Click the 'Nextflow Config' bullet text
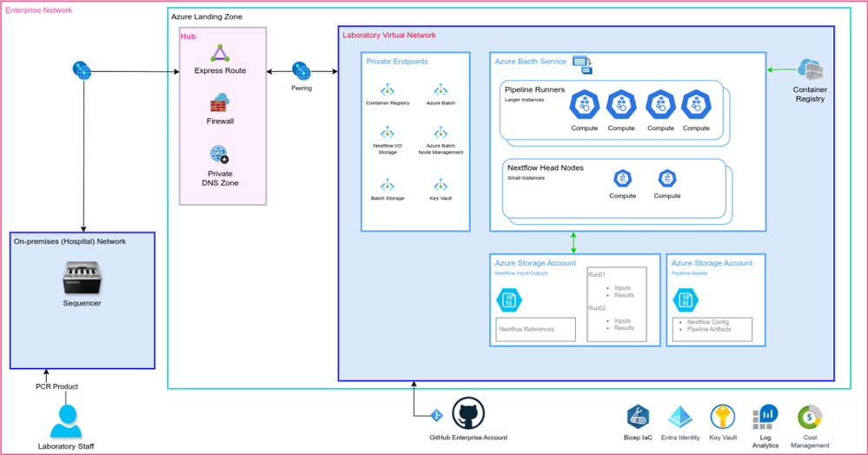The width and height of the screenshot is (868, 455). (x=707, y=321)
